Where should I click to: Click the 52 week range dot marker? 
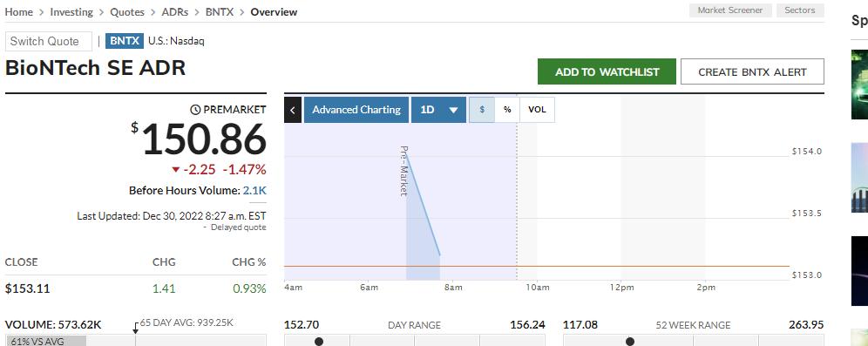[x=630, y=342]
